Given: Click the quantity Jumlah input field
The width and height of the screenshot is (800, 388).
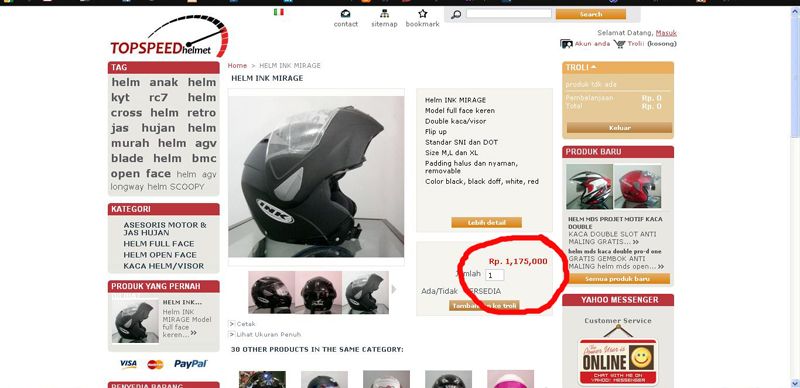Looking at the screenshot, I should (x=494, y=275).
